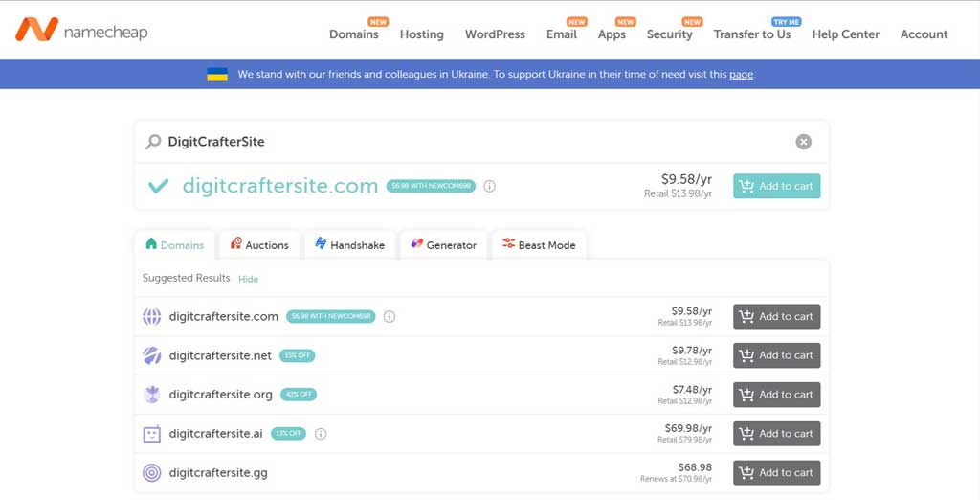
Task: Open the Email menu
Action: tap(561, 34)
